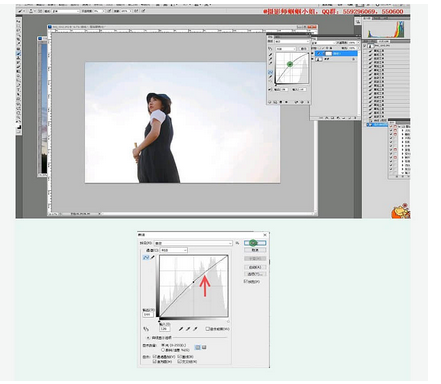Toggle Baseline checkbox in Curves dialog
441x384 pixels.
tap(179, 357)
